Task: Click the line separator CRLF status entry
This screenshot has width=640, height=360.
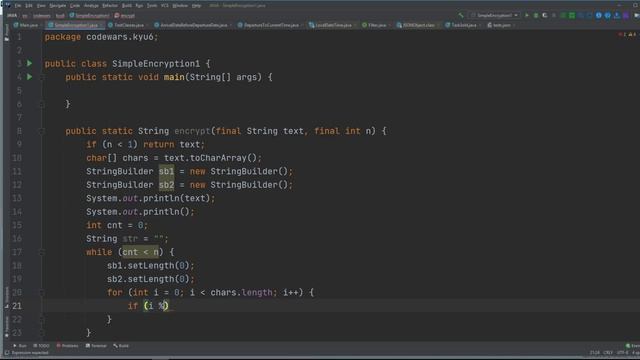Action: 608,353
